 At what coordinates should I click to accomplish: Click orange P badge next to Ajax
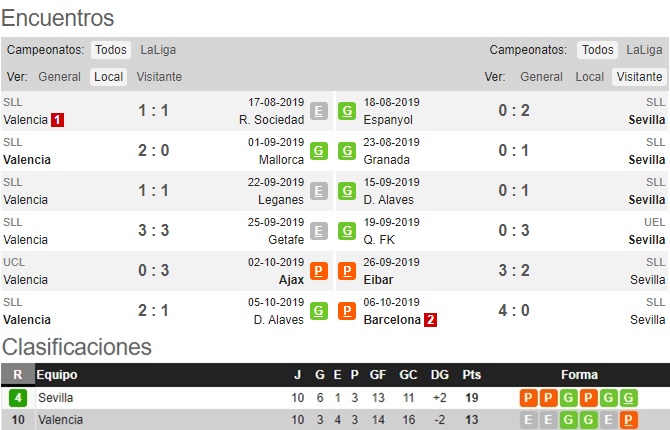click(319, 271)
